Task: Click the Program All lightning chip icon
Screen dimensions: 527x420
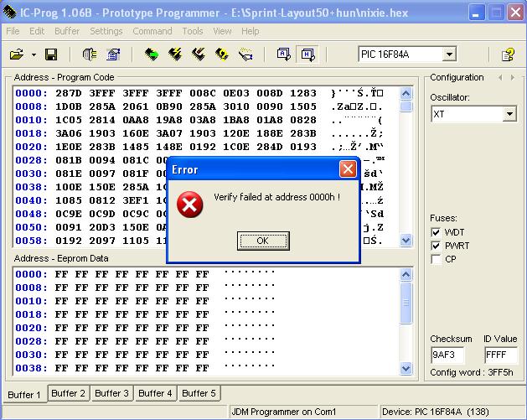Action: (x=175, y=54)
